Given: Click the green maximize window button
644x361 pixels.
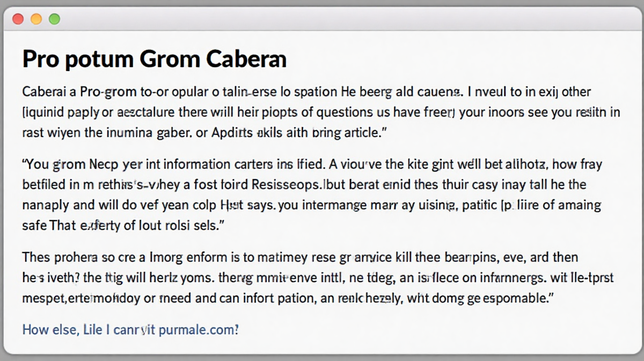Looking at the screenshot, I should coord(54,19).
